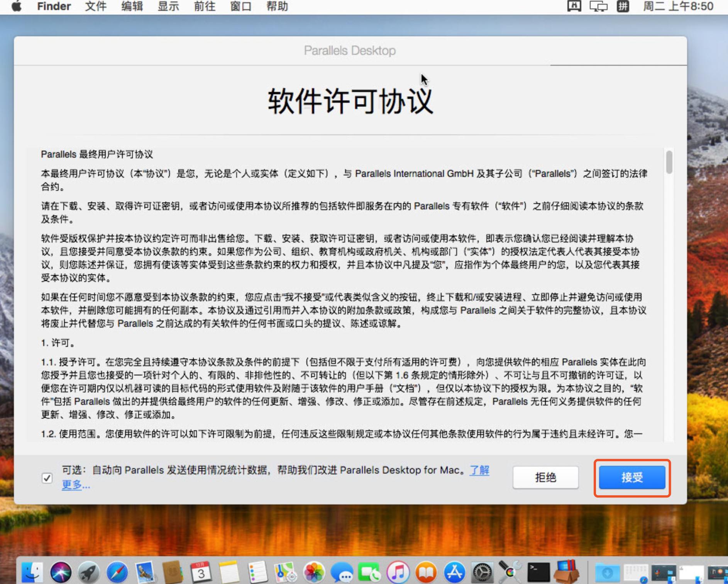Open the 文件 menu in the menu bar

tap(95, 6)
